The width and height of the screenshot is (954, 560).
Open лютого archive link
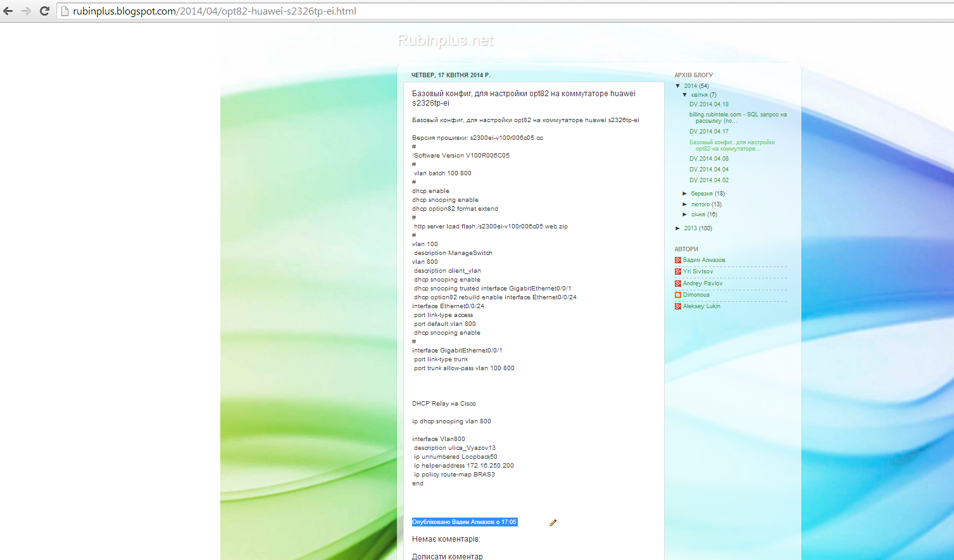coord(700,204)
